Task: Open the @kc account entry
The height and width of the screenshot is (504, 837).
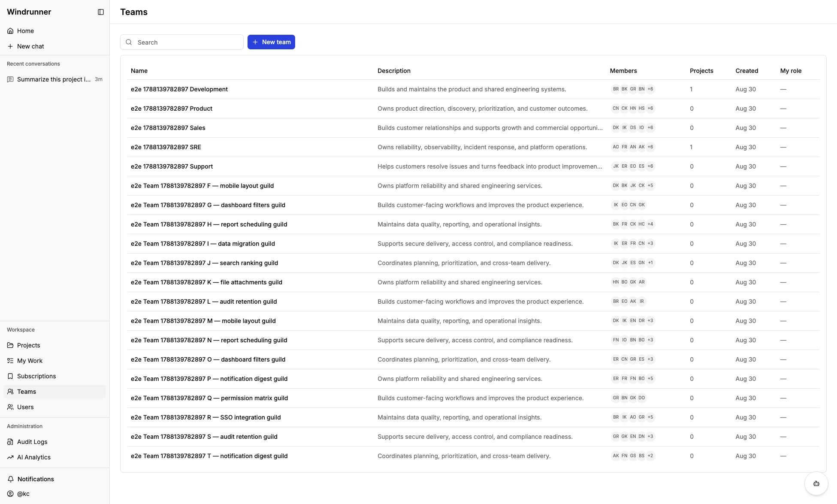Action: pos(54,494)
